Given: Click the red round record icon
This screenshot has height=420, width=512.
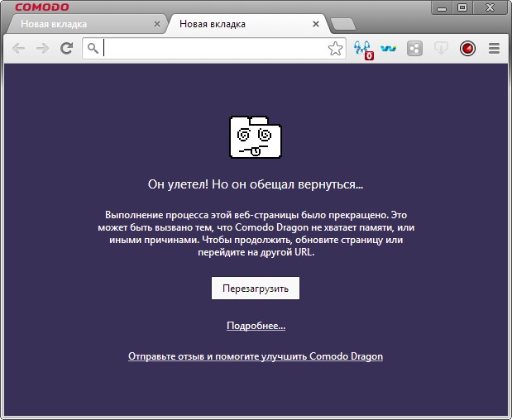Looking at the screenshot, I should point(467,49).
